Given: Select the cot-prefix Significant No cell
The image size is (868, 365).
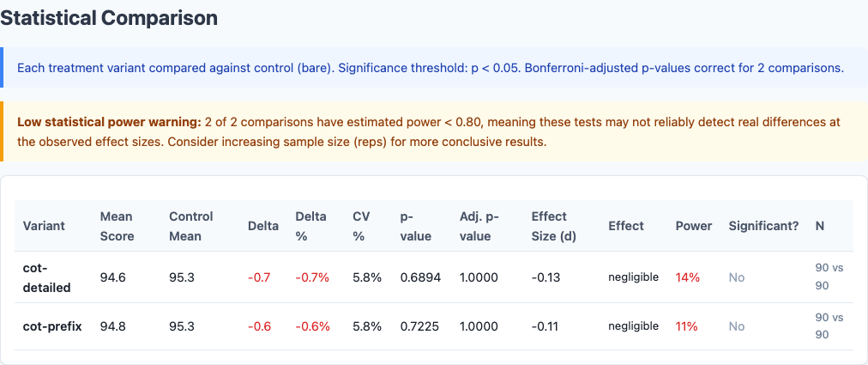Looking at the screenshot, I should pyautogui.click(x=736, y=326).
